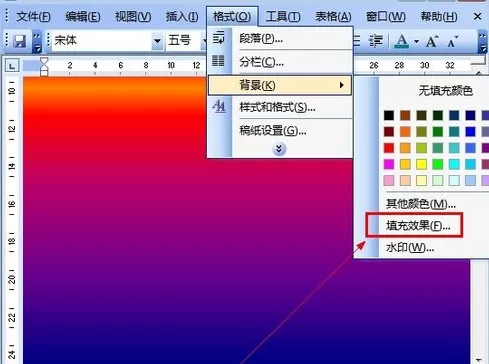
Task: Pick the bright green swatch in the fourth row
Action: pyautogui.click(x=438, y=164)
